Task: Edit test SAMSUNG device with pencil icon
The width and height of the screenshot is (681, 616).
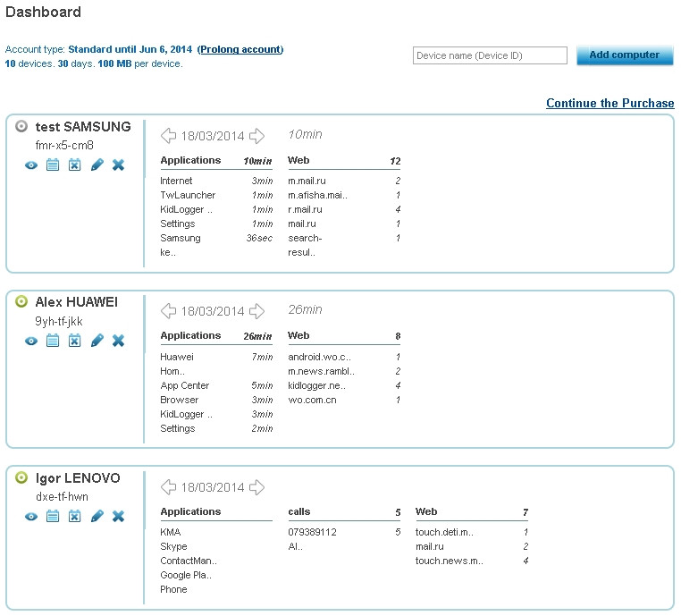Action: (97, 165)
